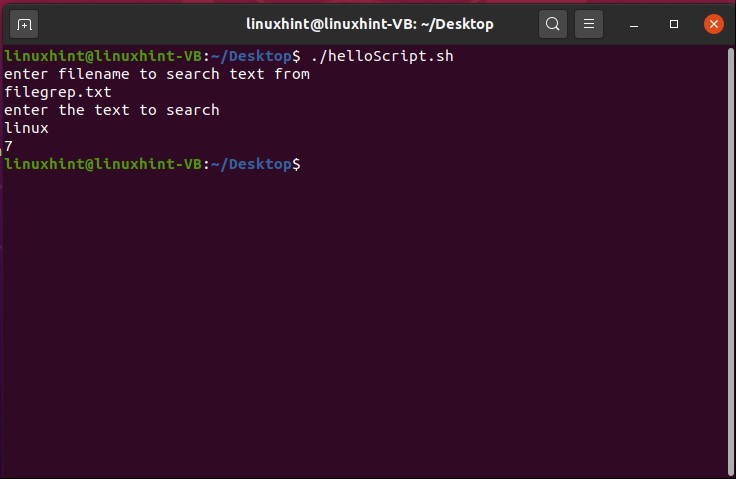Click the window title linuxhint@linuxhint-VB: ~/Desktop
Image resolution: width=736 pixels, height=479 pixels.
click(370, 23)
